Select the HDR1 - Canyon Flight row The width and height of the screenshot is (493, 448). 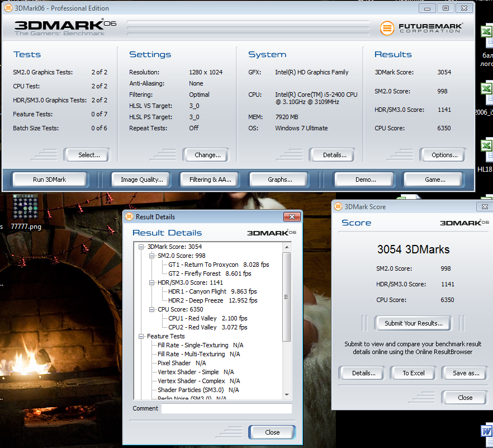click(x=212, y=291)
